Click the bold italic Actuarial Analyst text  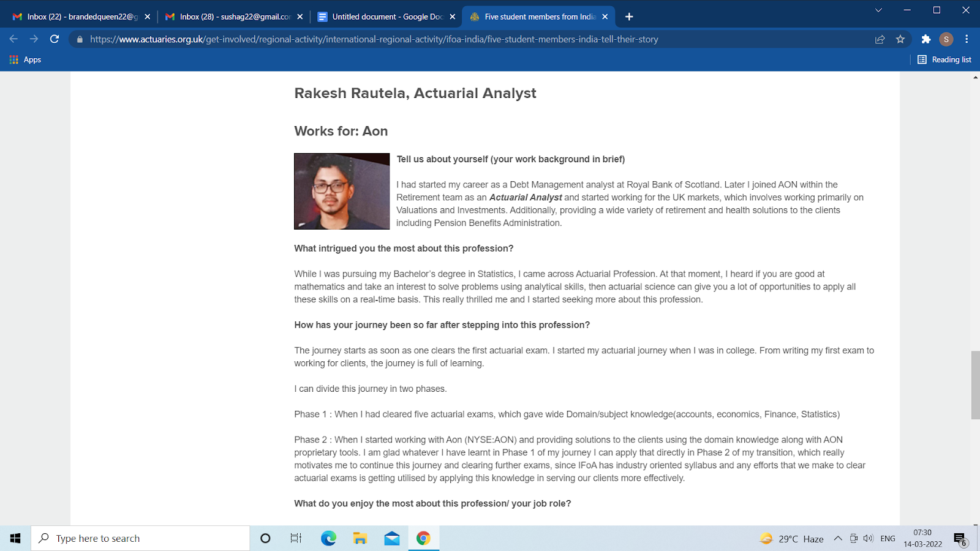(x=526, y=197)
